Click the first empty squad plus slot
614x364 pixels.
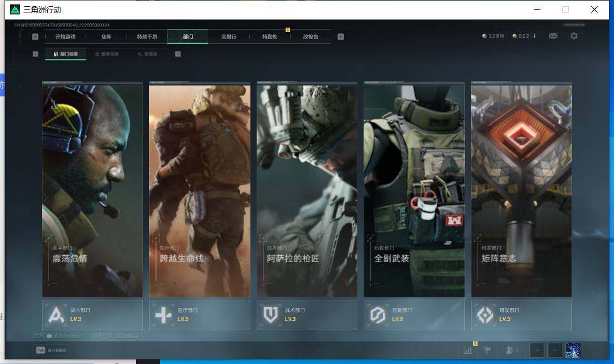(x=537, y=350)
